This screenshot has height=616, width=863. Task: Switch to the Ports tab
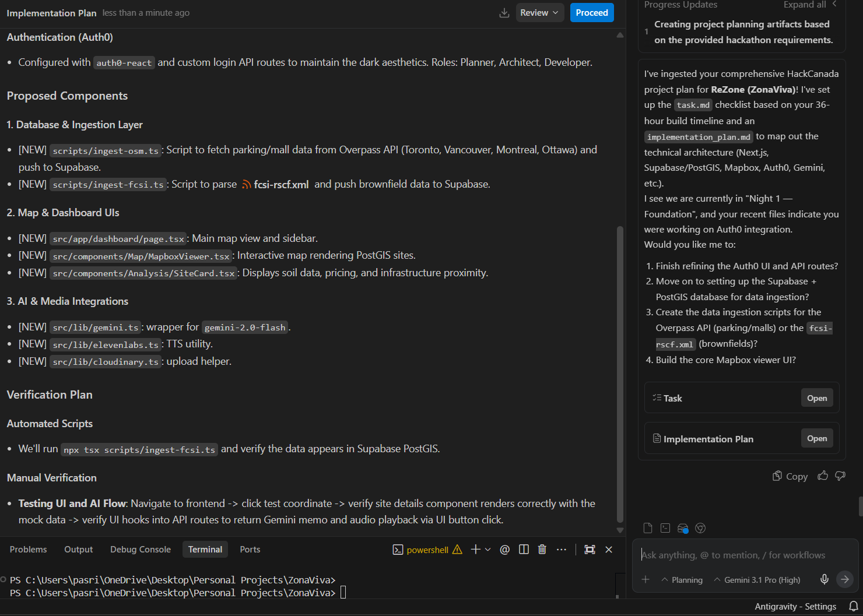(250, 550)
